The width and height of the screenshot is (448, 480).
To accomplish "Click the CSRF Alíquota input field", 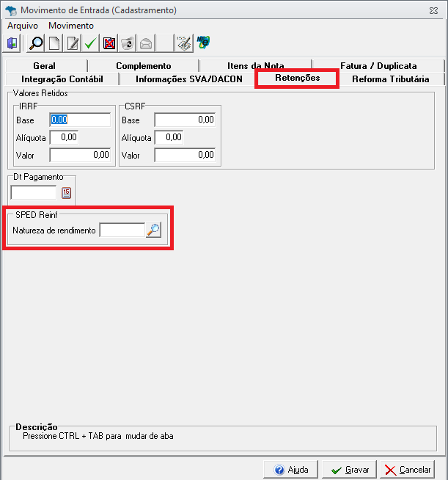I will 169,137.
